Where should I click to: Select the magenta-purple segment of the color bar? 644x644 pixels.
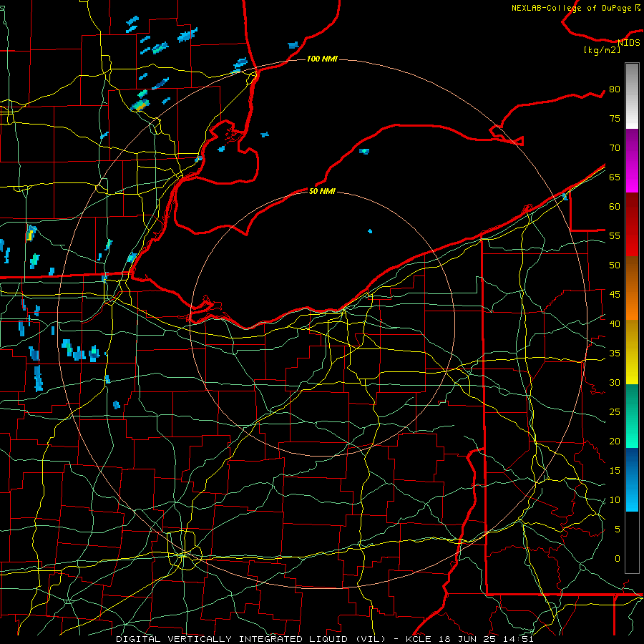tap(632, 160)
